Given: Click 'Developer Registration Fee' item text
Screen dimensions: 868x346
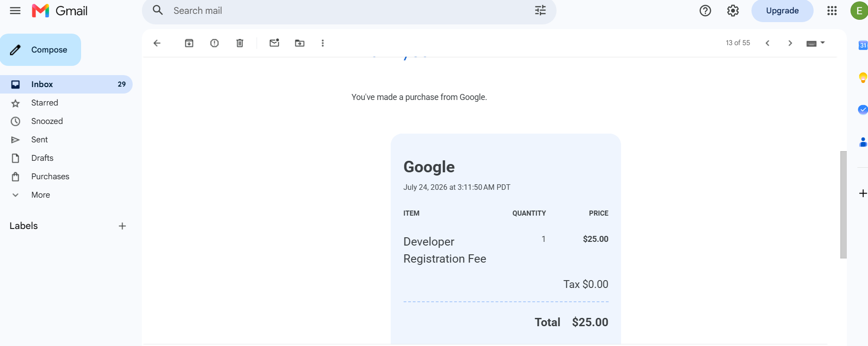Looking at the screenshot, I should click(445, 250).
